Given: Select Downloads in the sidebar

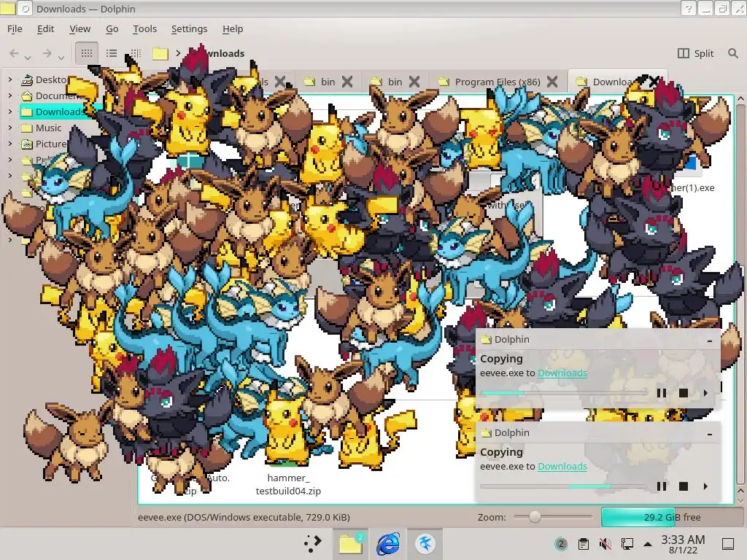Looking at the screenshot, I should (58, 112).
